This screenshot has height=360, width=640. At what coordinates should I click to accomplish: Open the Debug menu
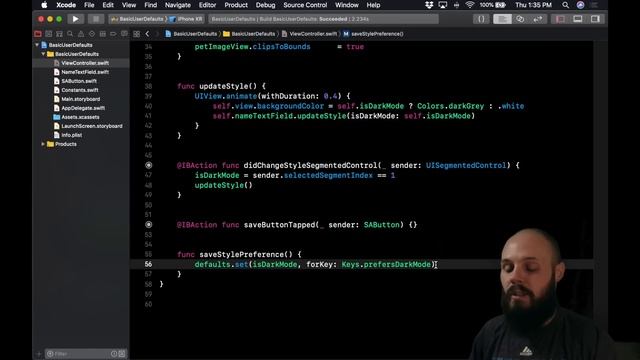coord(265,5)
